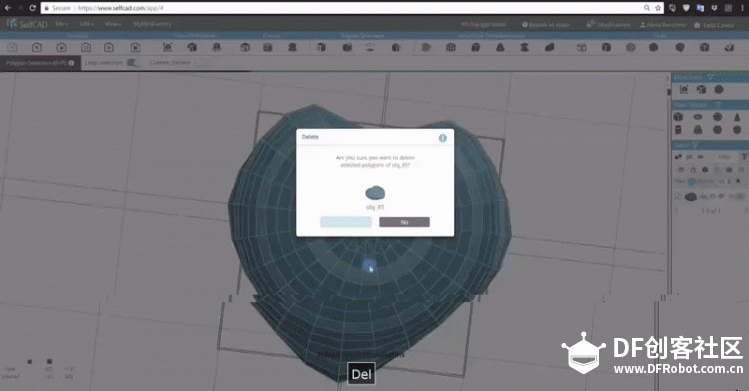Collapse the right side panel arrow
The image size is (749, 391).
(667, 78)
